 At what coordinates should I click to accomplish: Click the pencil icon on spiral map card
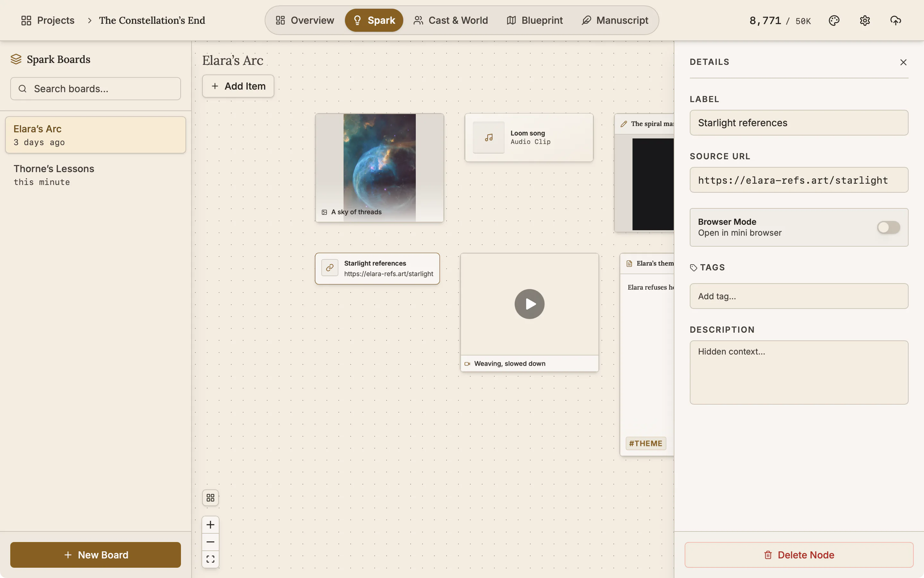pos(624,124)
